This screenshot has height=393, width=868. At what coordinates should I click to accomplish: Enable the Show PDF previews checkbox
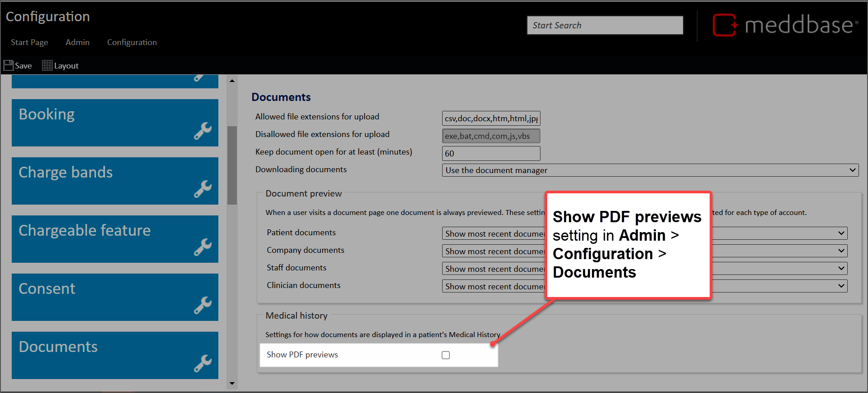tap(446, 355)
